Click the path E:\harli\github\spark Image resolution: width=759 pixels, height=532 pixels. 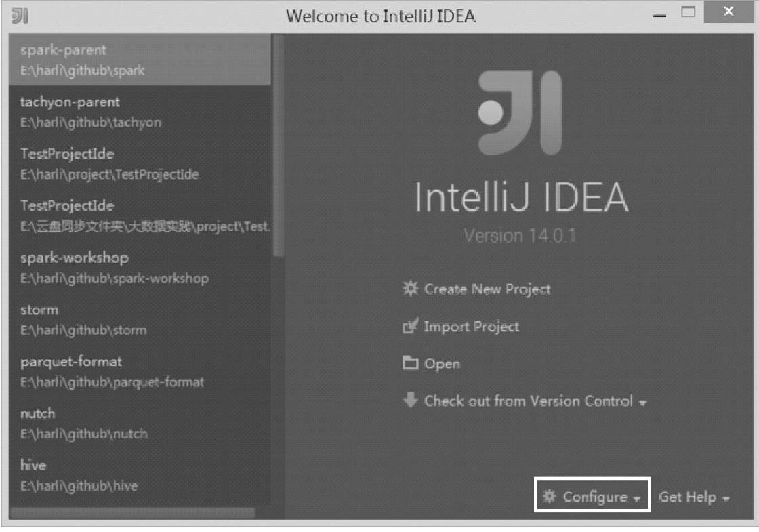(82, 70)
